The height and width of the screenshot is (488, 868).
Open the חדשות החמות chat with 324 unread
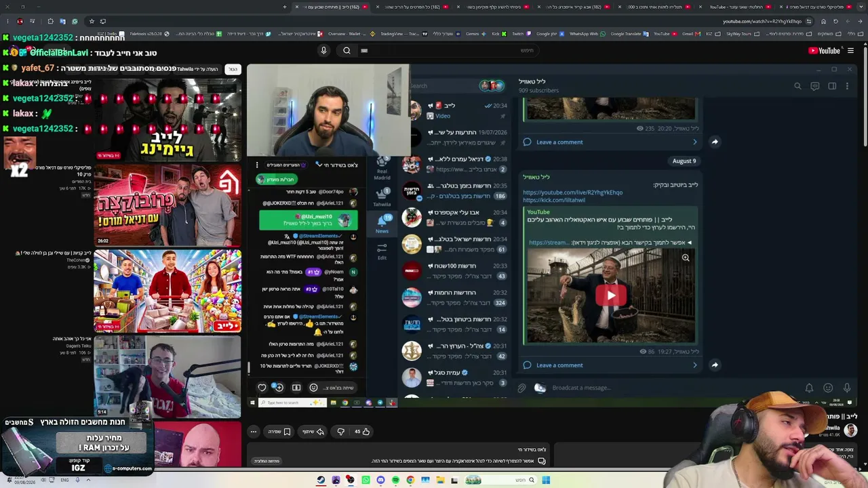pos(454,298)
